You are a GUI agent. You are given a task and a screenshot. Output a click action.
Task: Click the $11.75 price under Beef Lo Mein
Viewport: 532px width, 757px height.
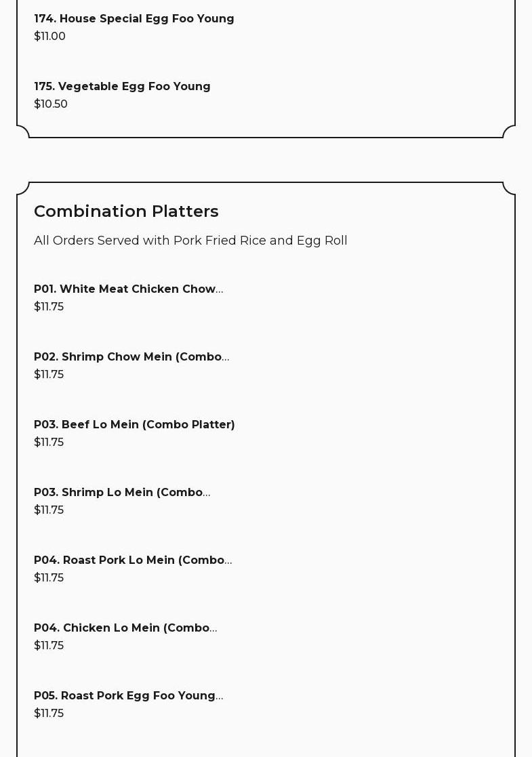click(x=49, y=443)
